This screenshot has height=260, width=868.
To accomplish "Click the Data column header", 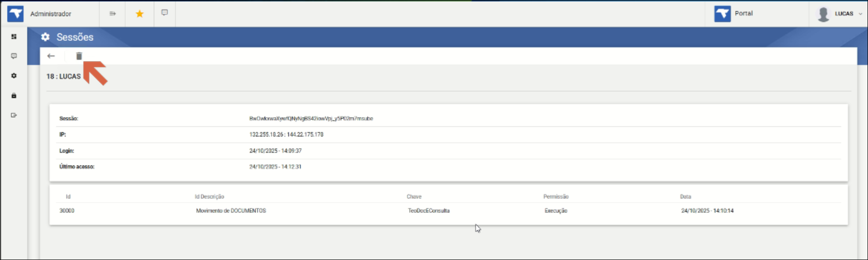I will coord(685,197).
